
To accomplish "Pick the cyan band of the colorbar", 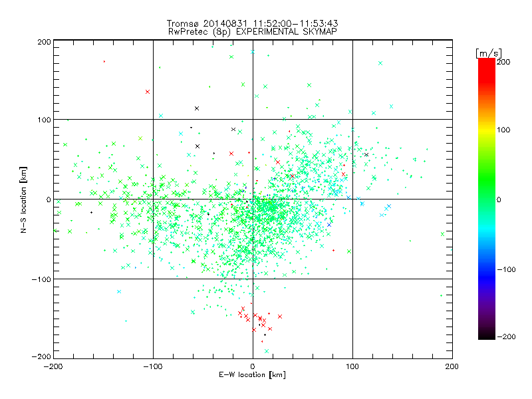I will (487, 231).
